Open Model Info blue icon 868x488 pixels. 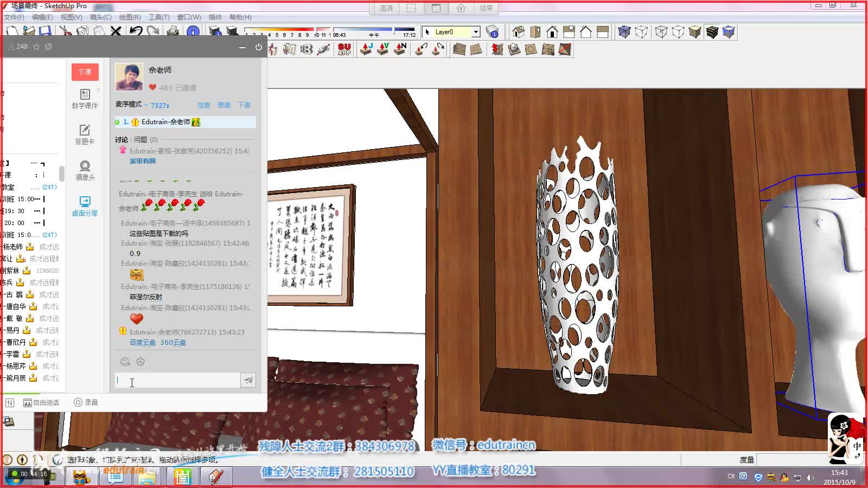(193, 31)
